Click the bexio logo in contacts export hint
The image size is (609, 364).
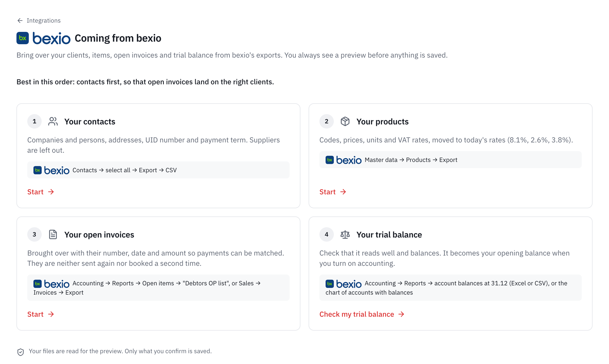pos(51,170)
